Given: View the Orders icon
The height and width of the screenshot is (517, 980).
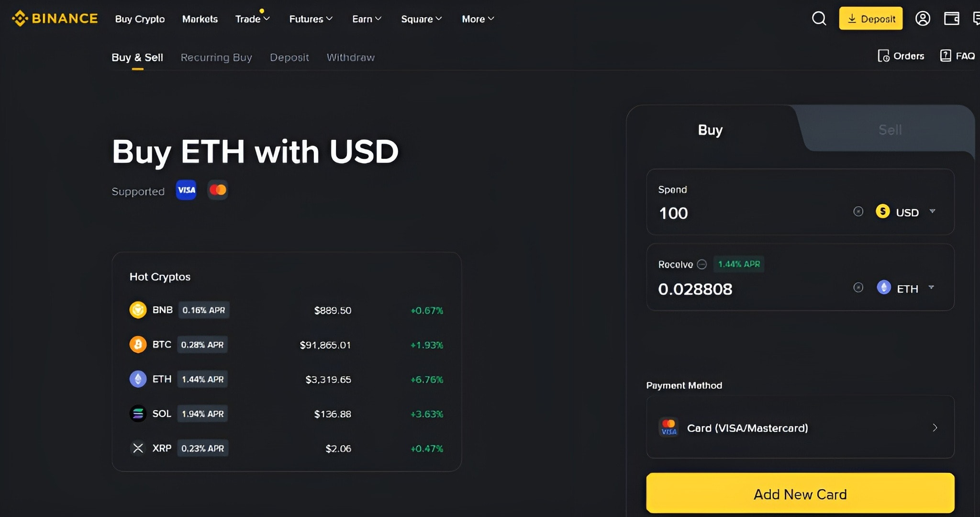Looking at the screenshot, I should [884, 56].
